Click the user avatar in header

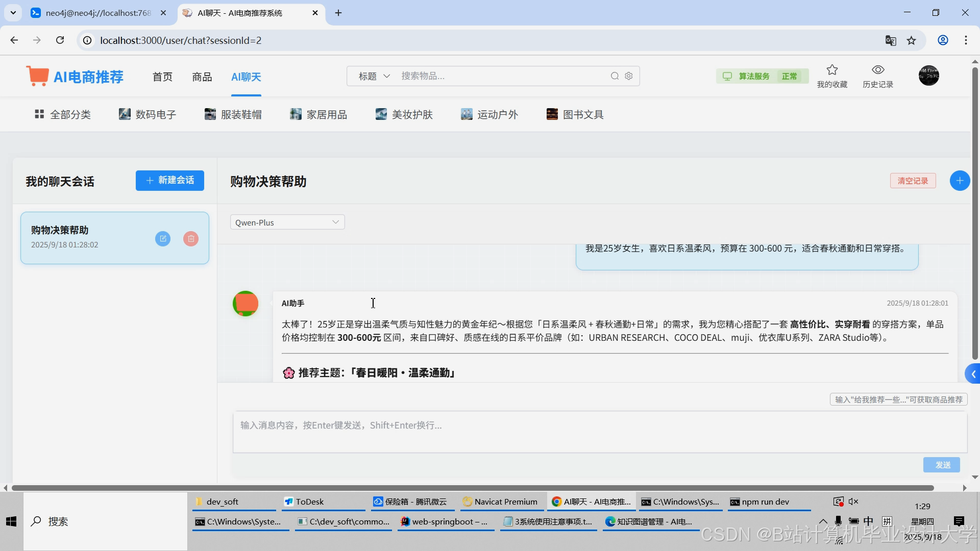pyautogui.click(x=928, y=76)
